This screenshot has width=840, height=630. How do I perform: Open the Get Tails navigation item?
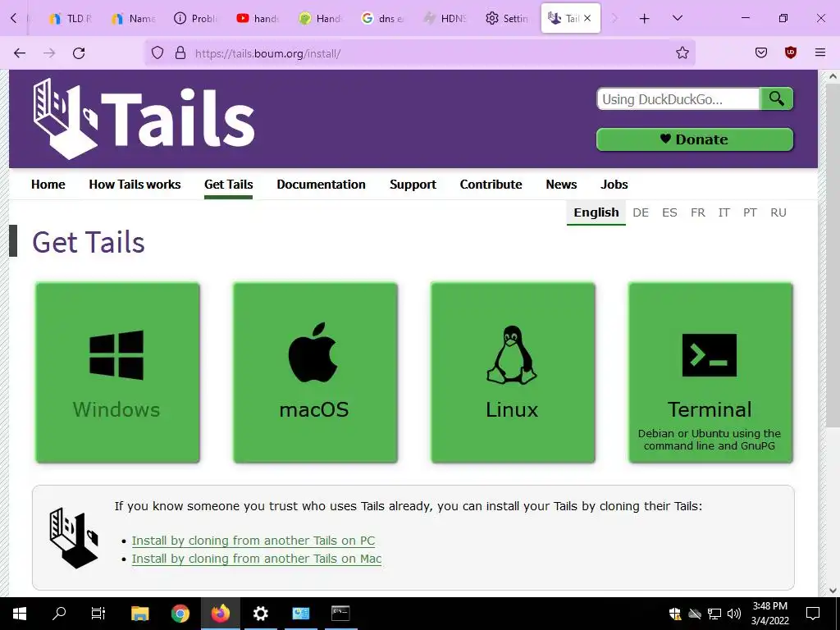click(x=229, y=185)
